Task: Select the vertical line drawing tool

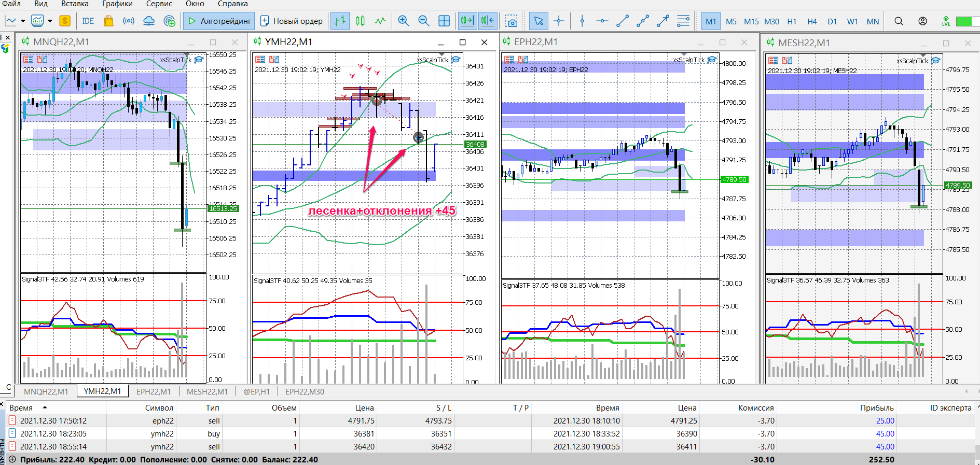Action: (582, 21)
